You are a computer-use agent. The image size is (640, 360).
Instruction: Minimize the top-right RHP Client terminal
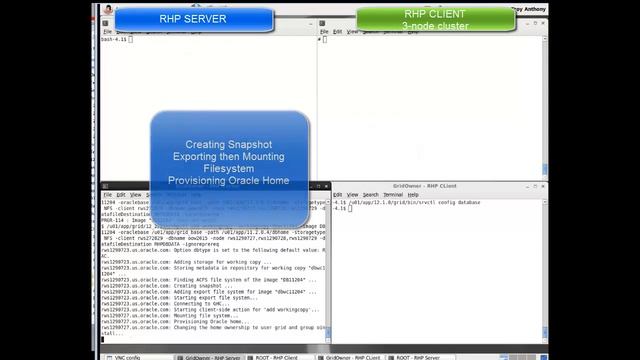(x=527, y=23)
